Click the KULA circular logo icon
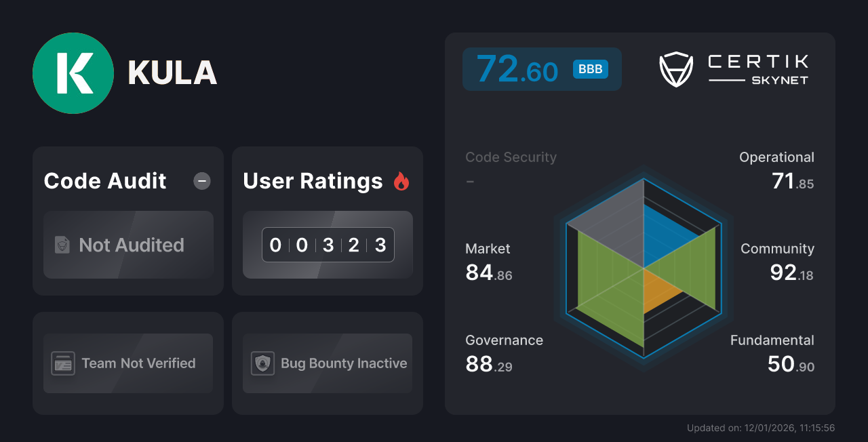The image size is (868, 442). pos(73,73)
